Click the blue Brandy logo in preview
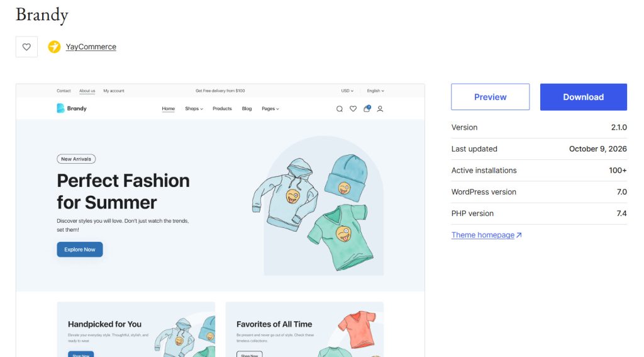The image size is (644, 357). [60, 108]
